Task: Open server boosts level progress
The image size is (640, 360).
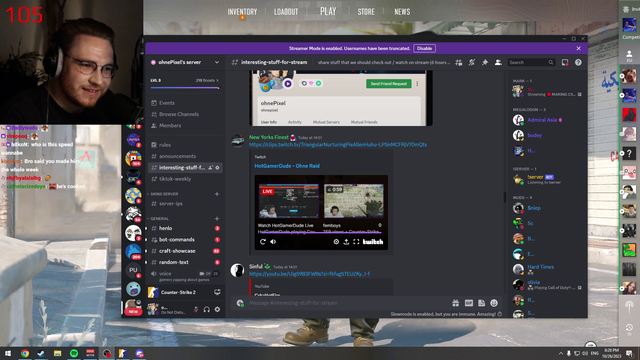Action: [185, 83]
